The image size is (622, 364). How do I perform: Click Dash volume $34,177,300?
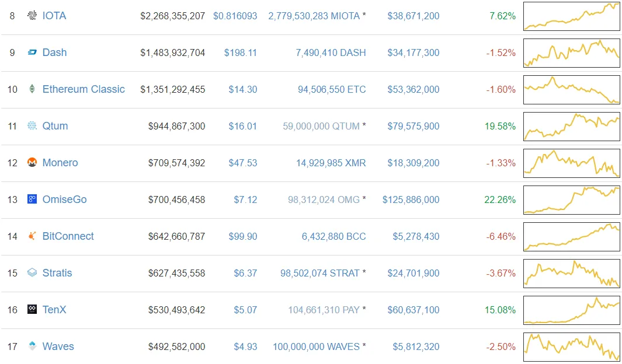tap(413, 52)
